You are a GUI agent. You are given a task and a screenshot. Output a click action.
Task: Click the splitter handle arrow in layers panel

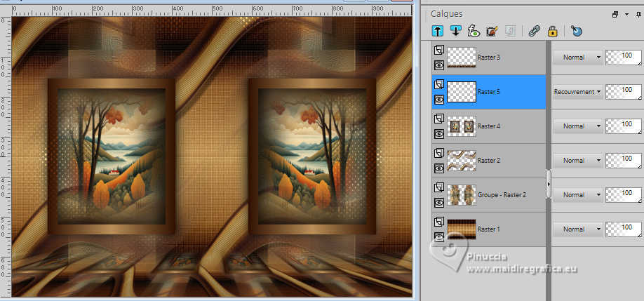pyautogui.click(x=549, y=185)
